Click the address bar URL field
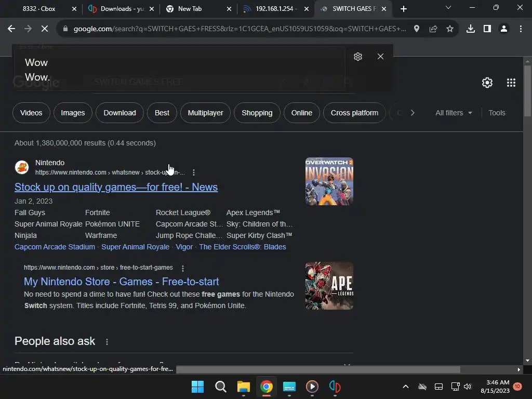532x399 pixels. point(240,29)
